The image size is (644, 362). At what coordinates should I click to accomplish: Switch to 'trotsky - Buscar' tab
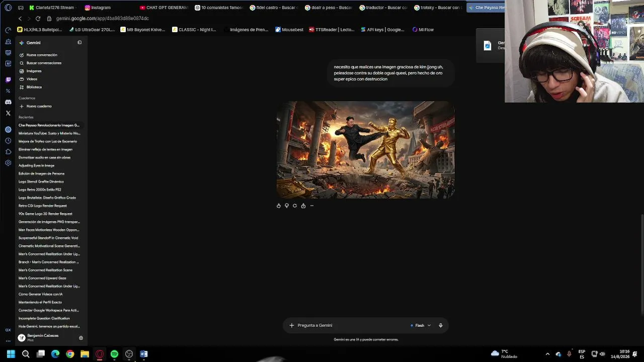438,8
